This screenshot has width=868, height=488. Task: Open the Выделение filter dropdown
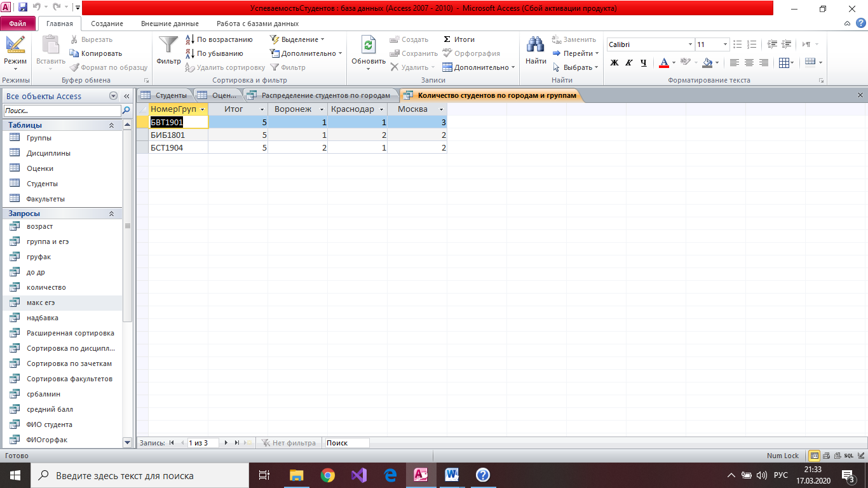pos(297,39)
